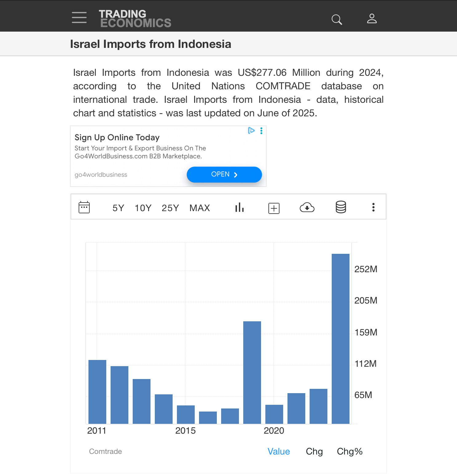
Task: Switch chart to show Chg values
Action: coord(314,451)
